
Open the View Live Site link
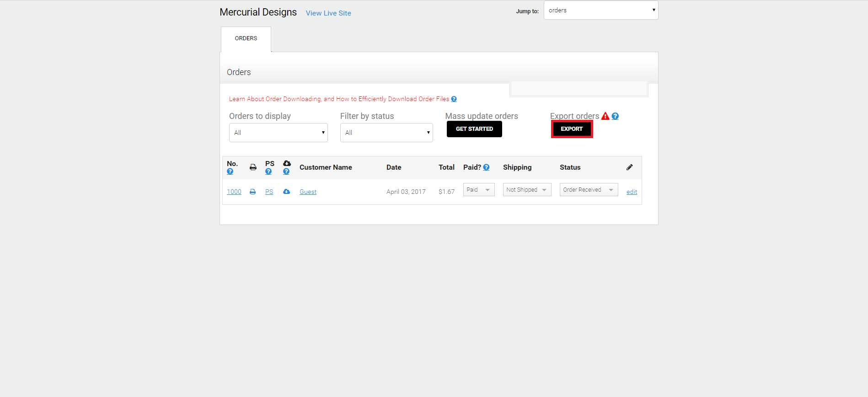point(328,13)
